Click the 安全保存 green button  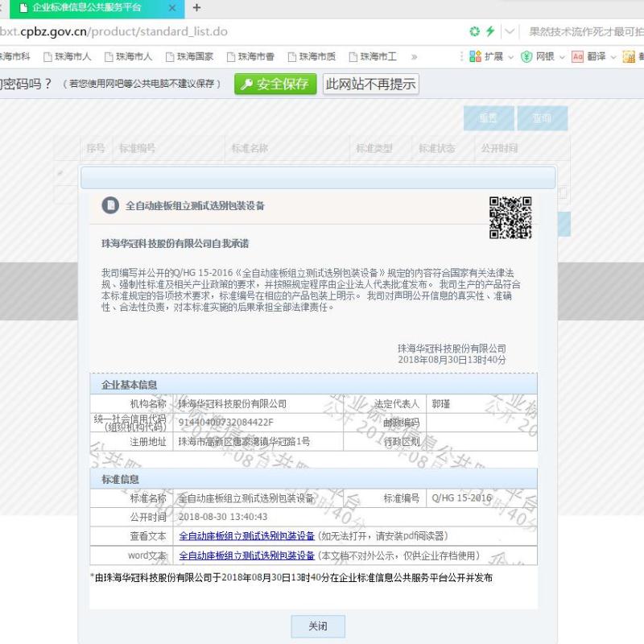tap(275, 85)
